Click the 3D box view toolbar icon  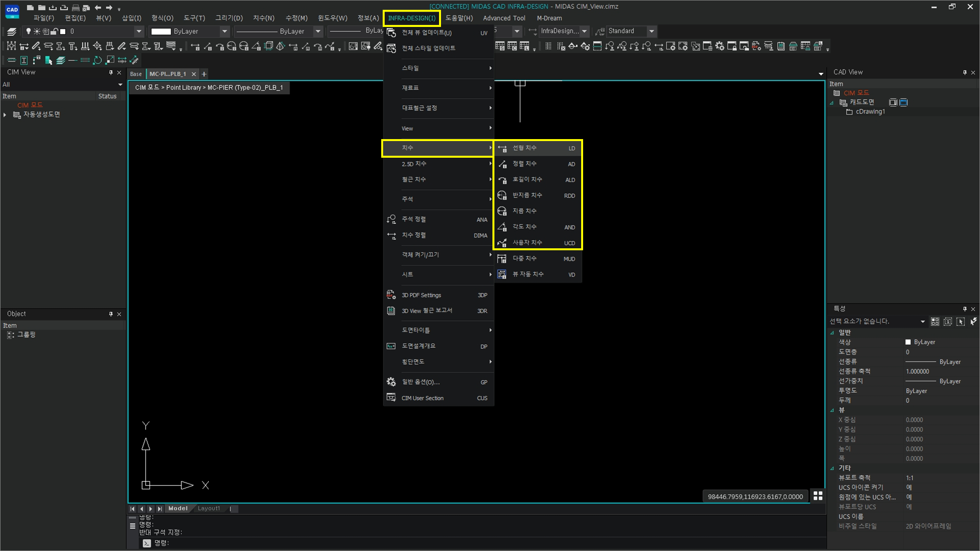(x=269, y=47)
